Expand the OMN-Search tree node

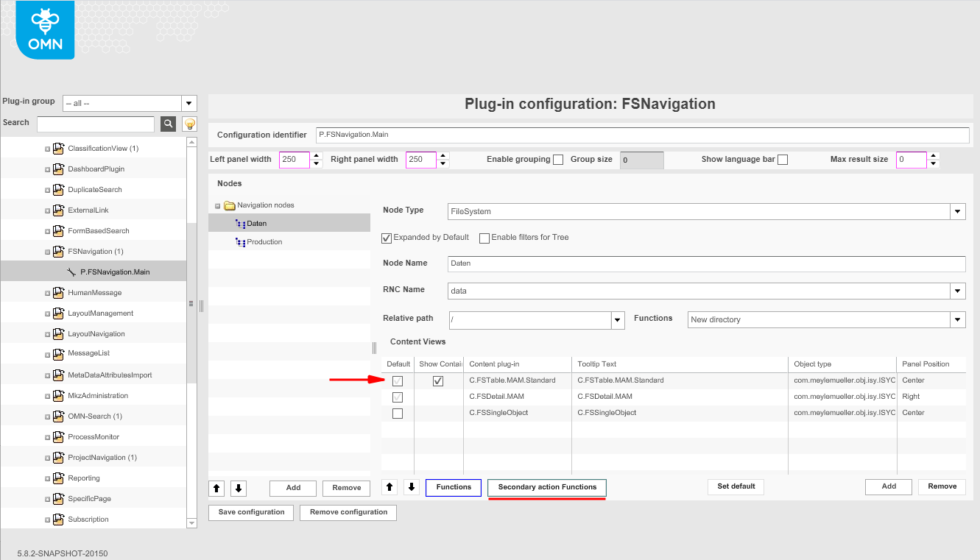48,417
